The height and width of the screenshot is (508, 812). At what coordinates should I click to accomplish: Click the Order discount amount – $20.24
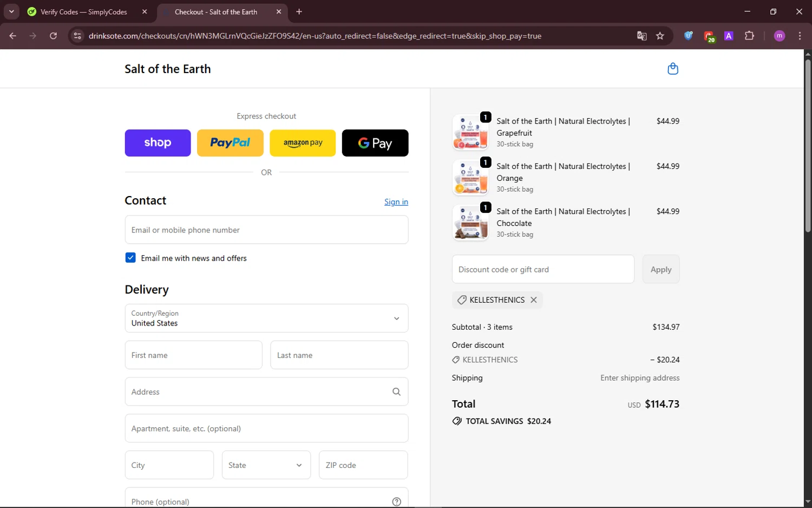click(665, 360)
